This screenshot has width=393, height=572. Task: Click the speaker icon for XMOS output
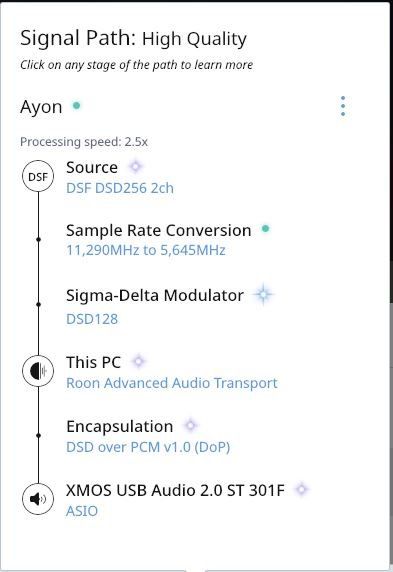coord(38,499)
